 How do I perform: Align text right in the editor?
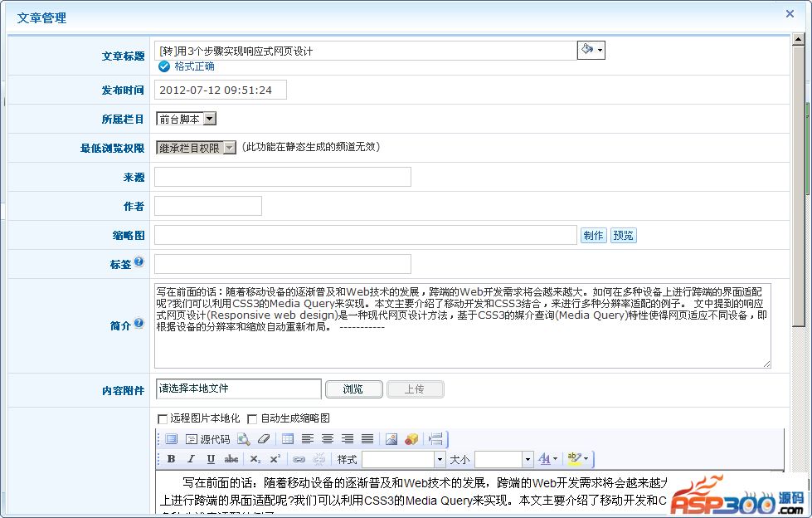tap(348, 439)
